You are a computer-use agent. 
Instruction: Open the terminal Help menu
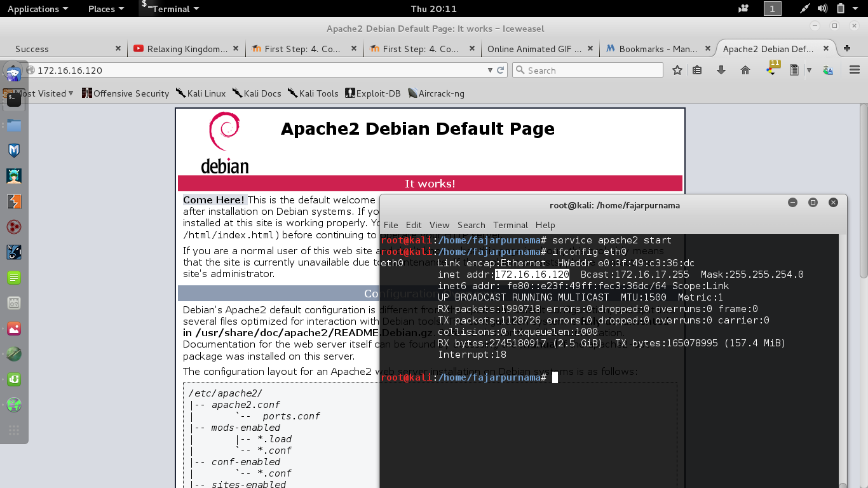click(545, 225)
